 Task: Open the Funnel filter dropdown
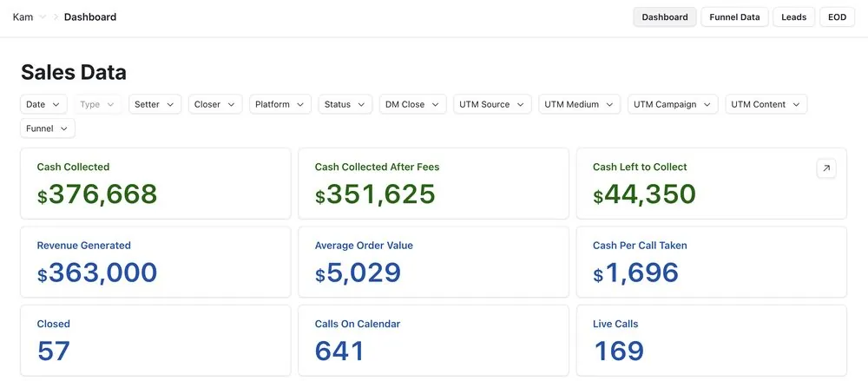48,128
